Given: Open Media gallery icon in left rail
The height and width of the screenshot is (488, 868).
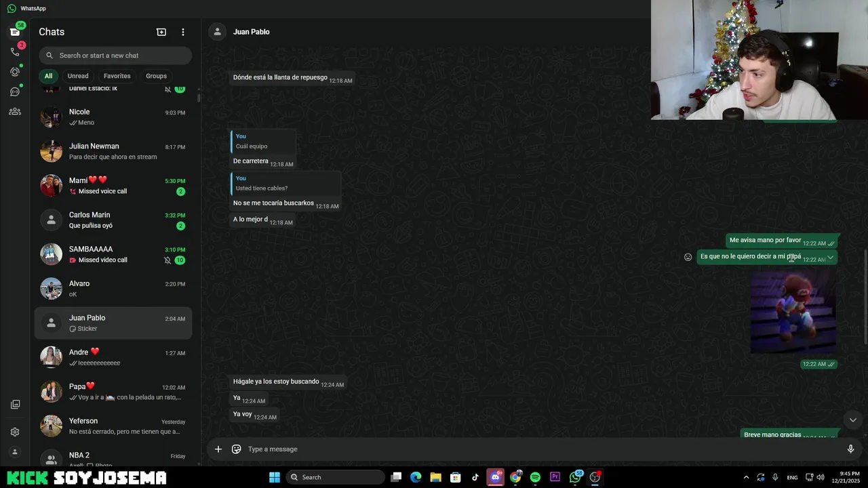Looking at the screenshot, I should tap(15, 405).
